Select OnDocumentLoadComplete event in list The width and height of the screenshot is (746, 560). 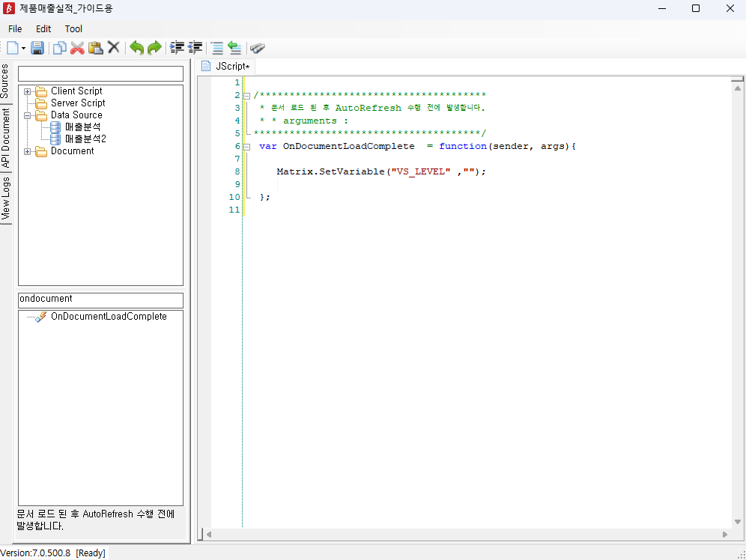click(x=109, y=316)
